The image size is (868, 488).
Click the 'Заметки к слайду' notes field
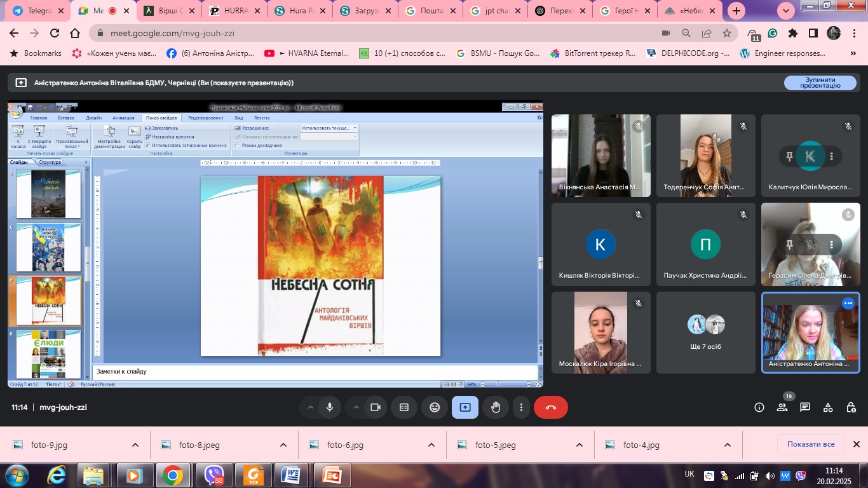point(315,371)
